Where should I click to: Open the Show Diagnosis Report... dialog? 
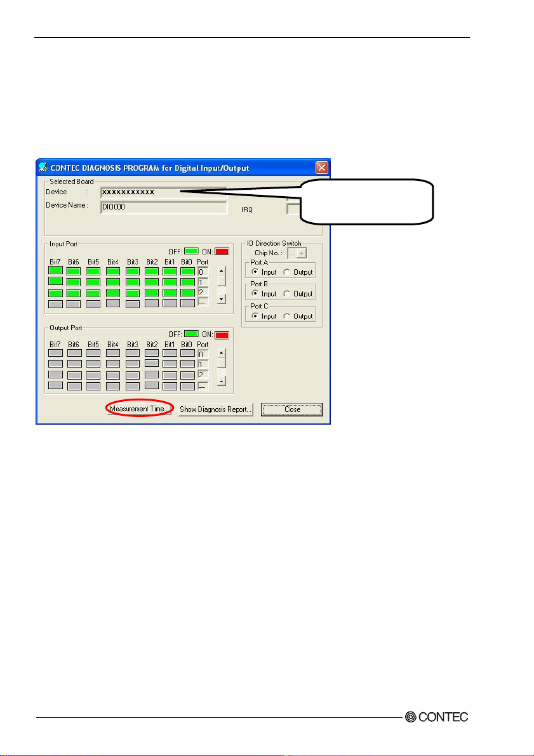click(x=216, y=409)
